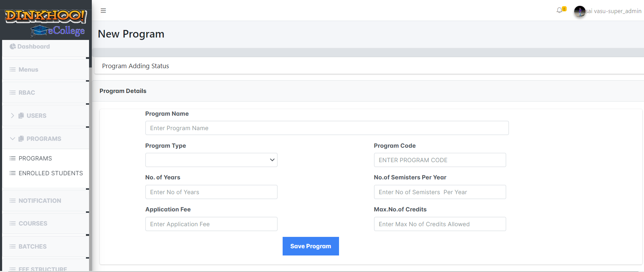Click the COURSES list icon
This screenshot has width=644, height=272.
(13, 223)
